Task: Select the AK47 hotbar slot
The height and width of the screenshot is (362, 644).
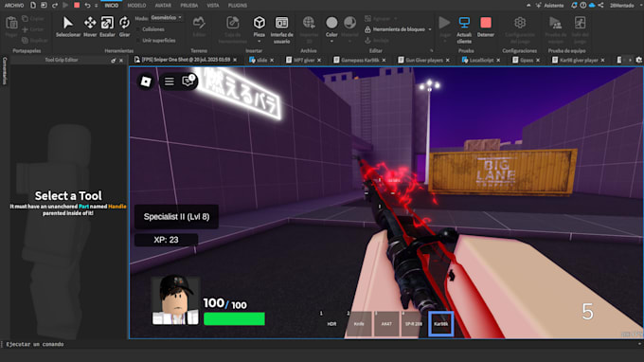Action: [386, 324]
